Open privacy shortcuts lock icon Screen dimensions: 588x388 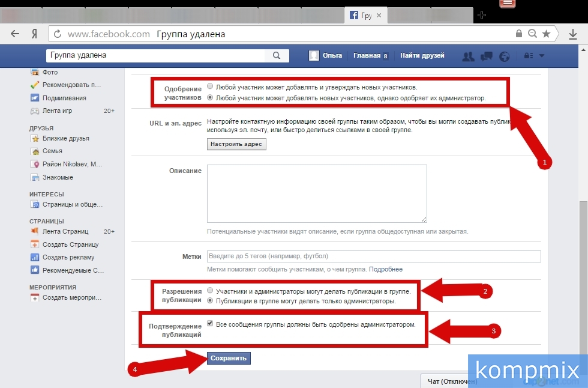[x=528, y=56]
